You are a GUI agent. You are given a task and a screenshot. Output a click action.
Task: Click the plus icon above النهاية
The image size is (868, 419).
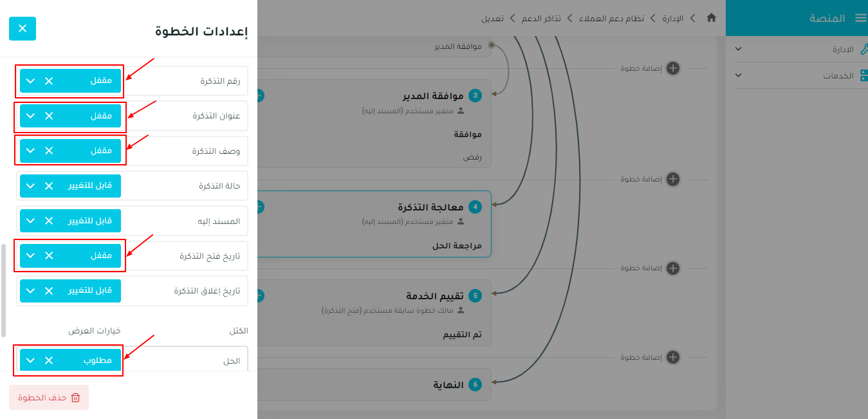coord(673,357)
